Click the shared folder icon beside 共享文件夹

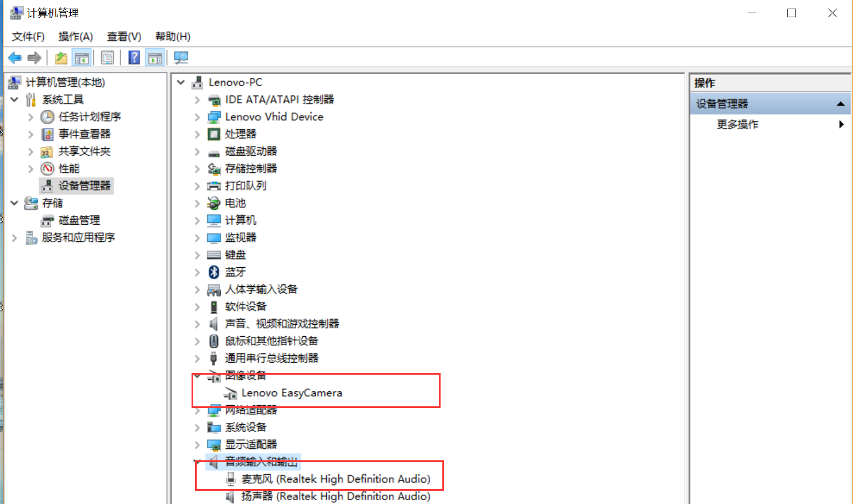[47, 152]
